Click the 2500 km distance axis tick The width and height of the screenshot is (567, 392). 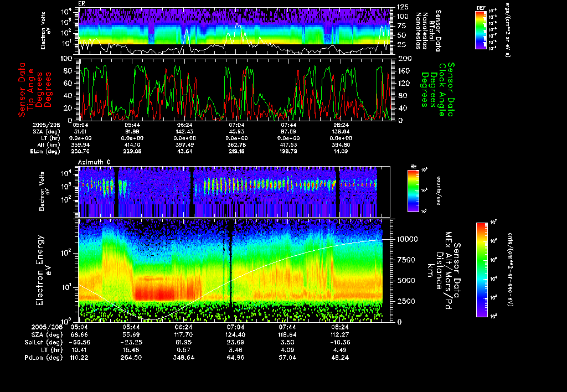pyautogui.click(x=406, y=301)
